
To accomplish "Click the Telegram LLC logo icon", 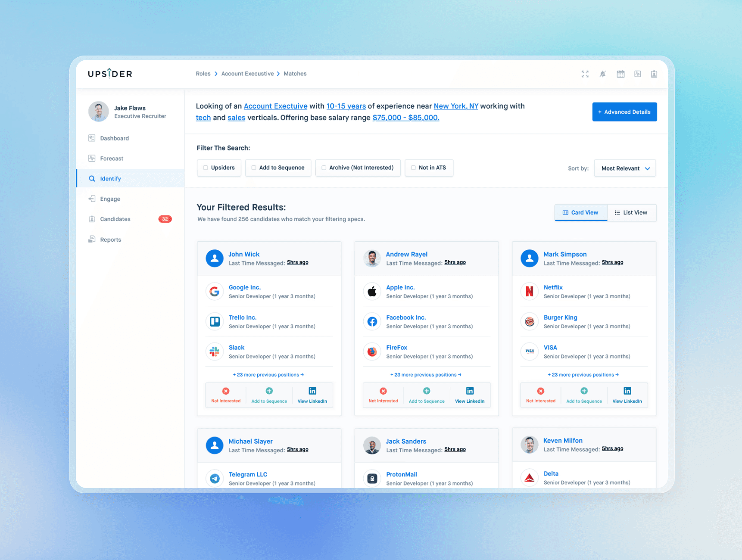I will tap(215, 479).
